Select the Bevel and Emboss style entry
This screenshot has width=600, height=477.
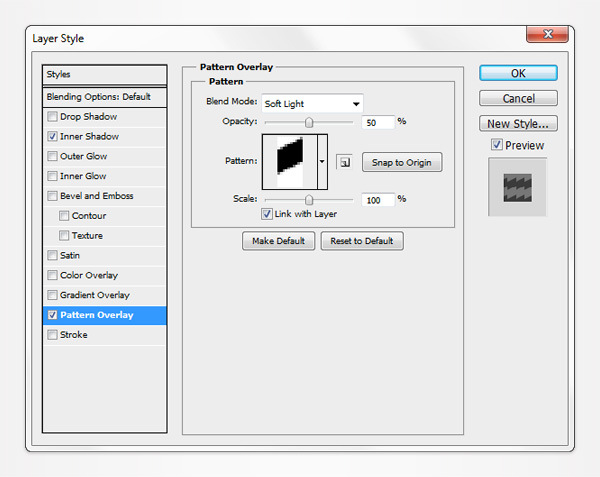(96, 196)
